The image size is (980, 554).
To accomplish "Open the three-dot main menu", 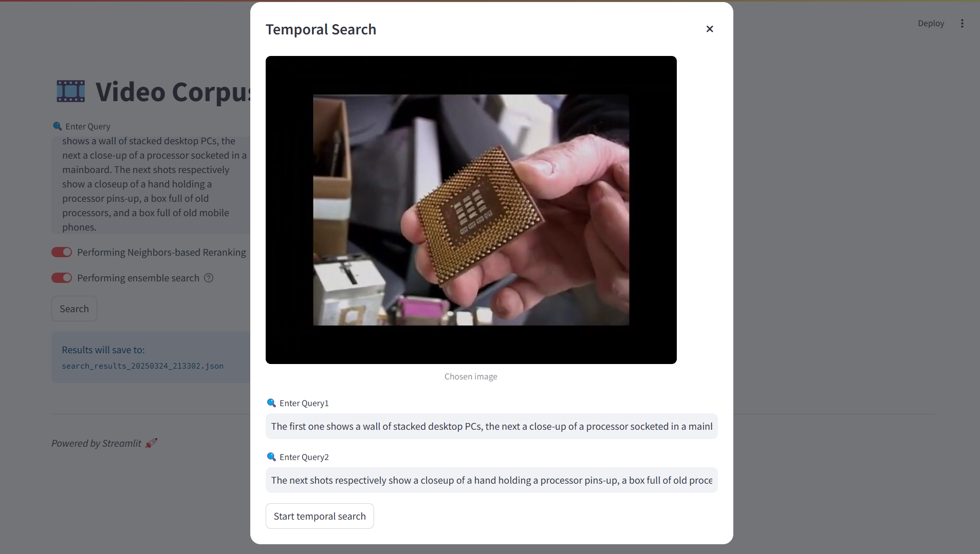I will [x=962, y=24].
